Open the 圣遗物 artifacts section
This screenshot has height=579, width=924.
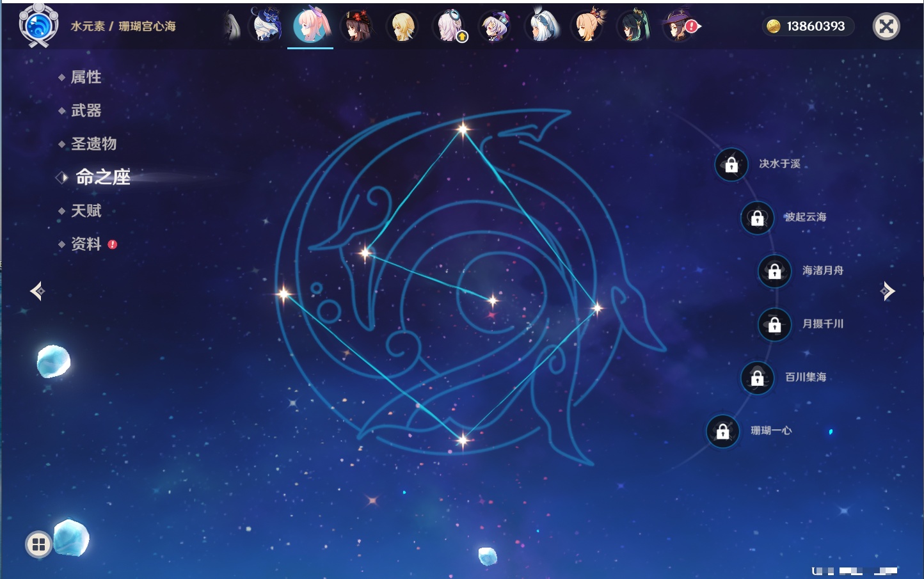93,144
